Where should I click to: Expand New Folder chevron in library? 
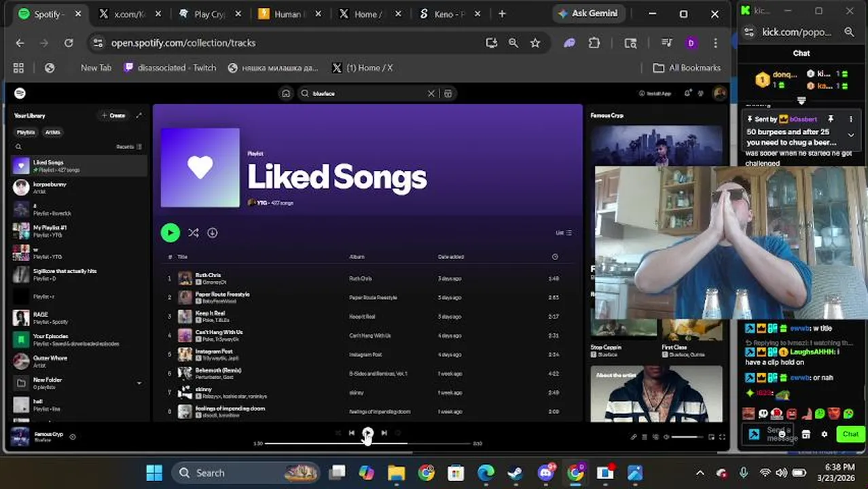coord(139,383)
